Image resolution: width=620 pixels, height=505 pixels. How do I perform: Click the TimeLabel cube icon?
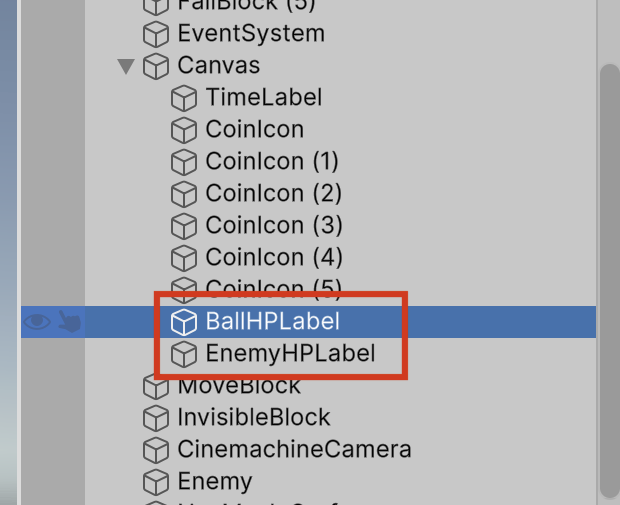point(184,98)
